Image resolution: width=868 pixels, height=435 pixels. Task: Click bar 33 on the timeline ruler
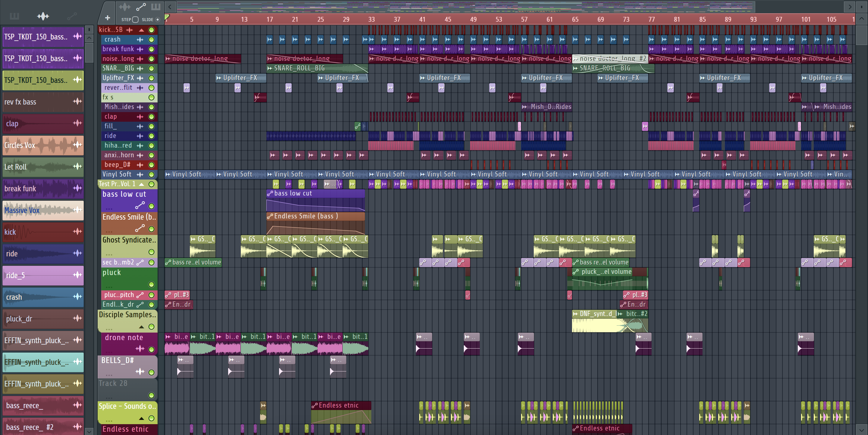pos(371,20)
